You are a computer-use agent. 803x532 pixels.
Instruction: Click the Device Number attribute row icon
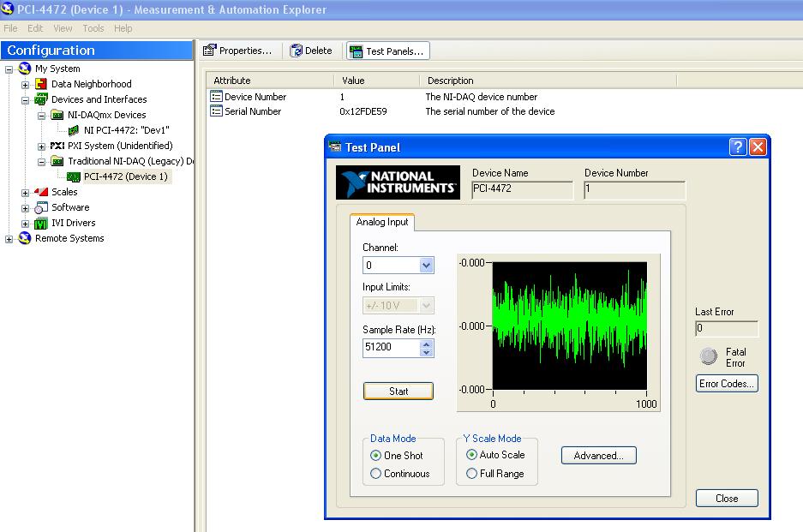tap(216, 96)
